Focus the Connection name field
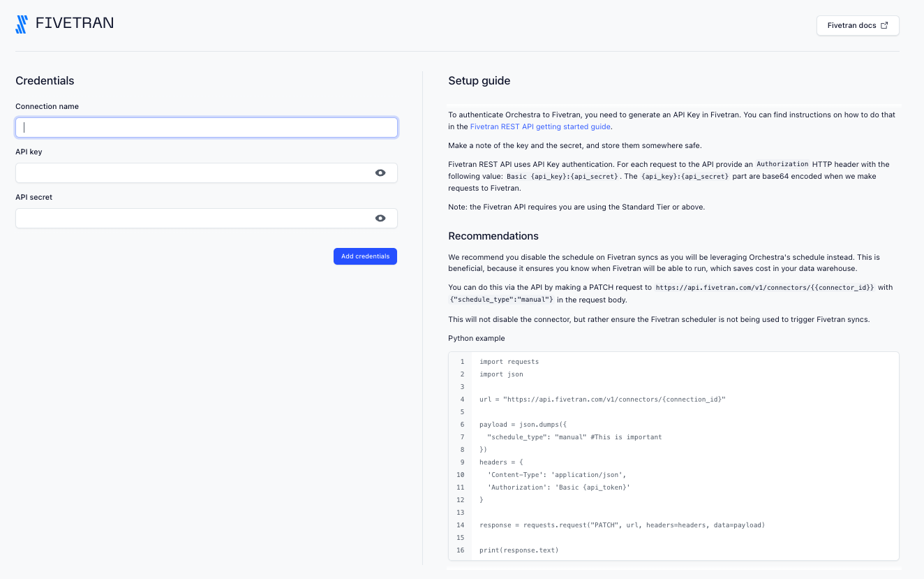The width and height of the screenshot is (924, 579). click(x=207, y=127)
